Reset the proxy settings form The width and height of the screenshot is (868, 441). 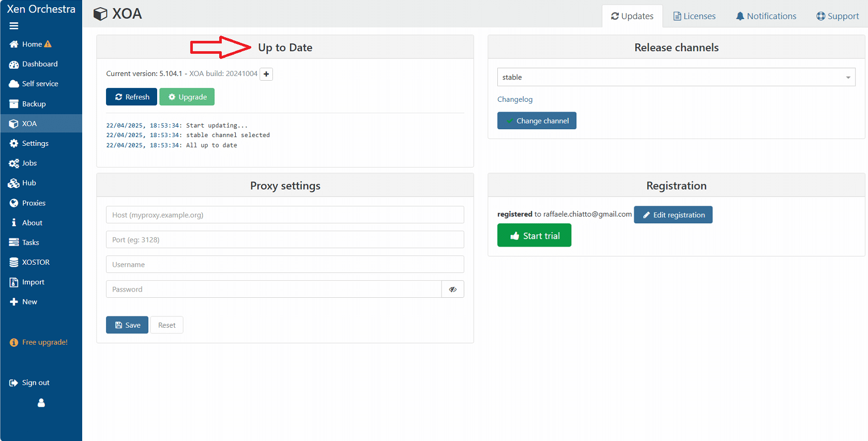pyautogui.click(x=166, y=325)
